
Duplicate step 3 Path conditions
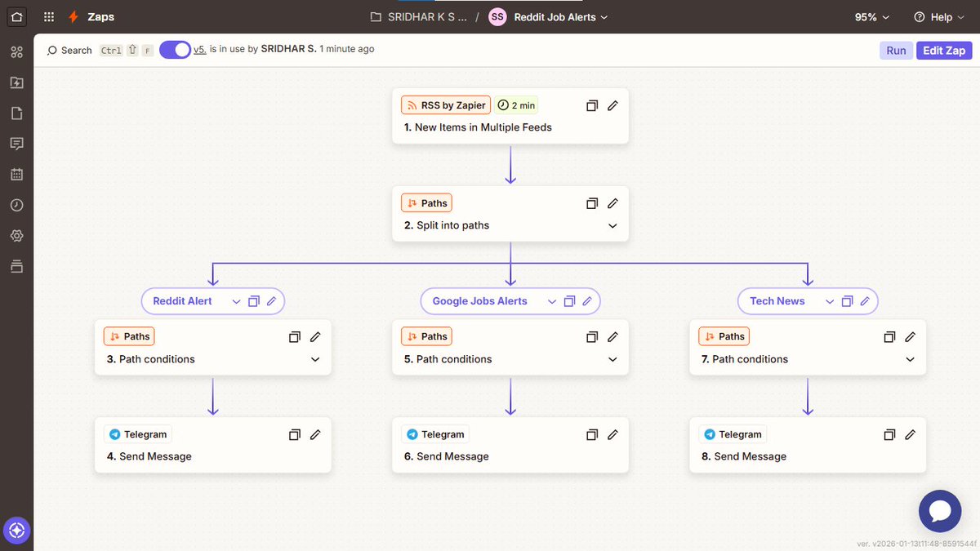point(295,337)
